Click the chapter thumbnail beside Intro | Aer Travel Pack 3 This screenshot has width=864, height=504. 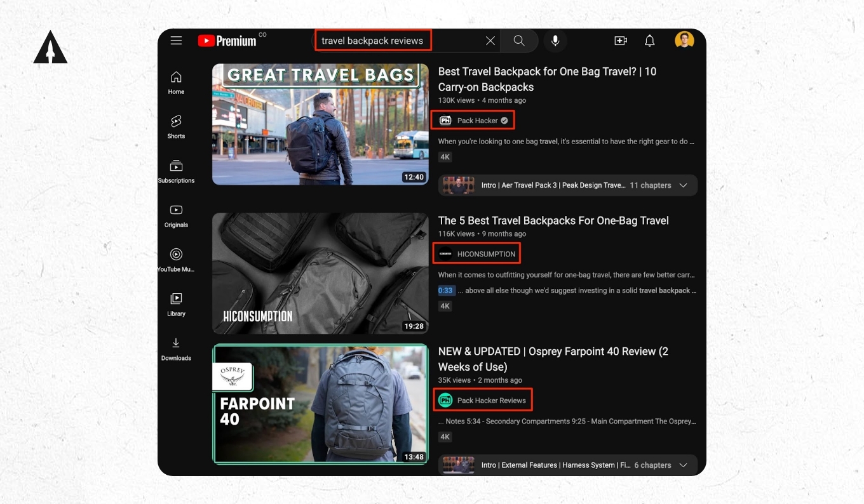[x=458, y=185]
